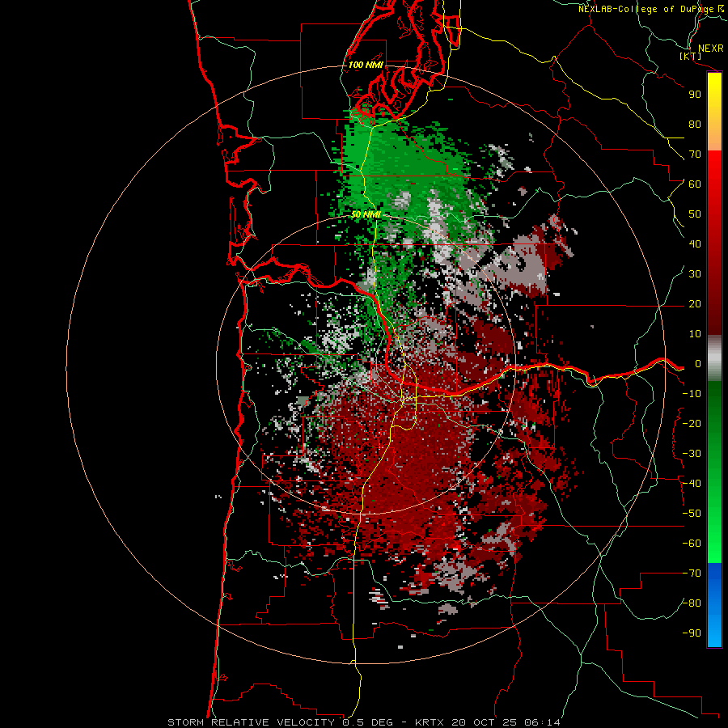Viewport: 728px width, 728px height.
Task: Click the positive 50 scale label
Action: [695, 214]
